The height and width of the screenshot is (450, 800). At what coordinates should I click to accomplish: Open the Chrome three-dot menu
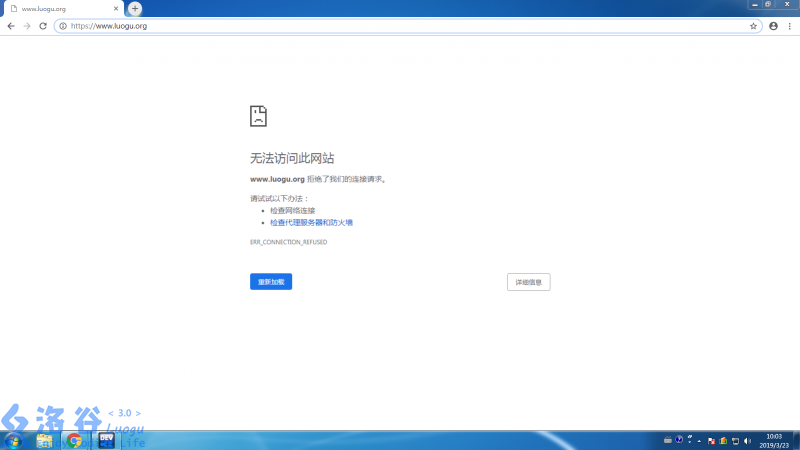coord(789,26)
